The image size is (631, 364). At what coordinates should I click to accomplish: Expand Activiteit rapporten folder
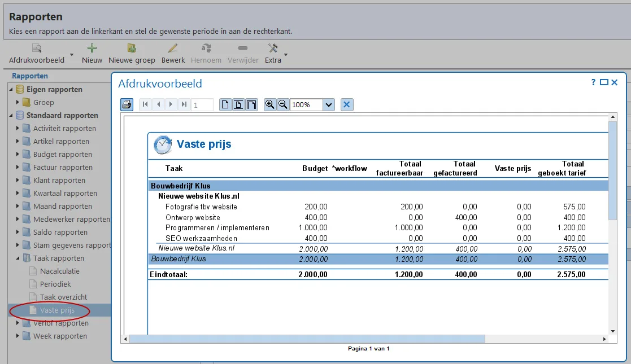coord(18,128)
